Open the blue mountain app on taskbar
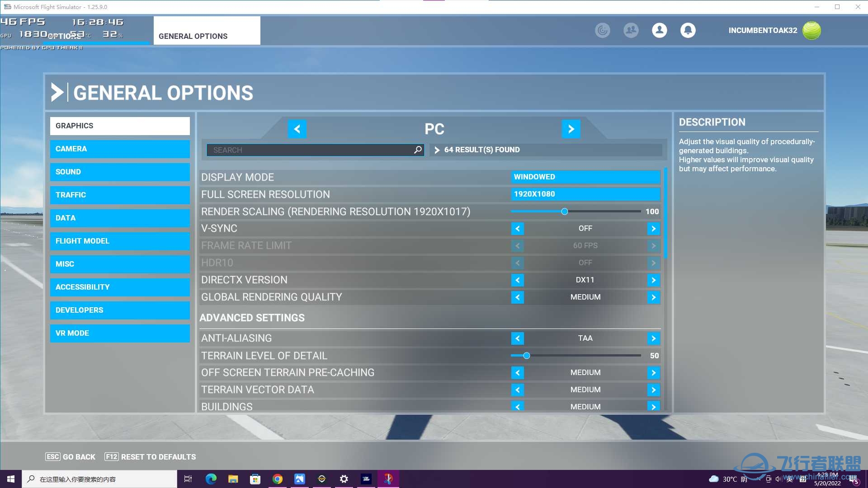 point(299,479)
